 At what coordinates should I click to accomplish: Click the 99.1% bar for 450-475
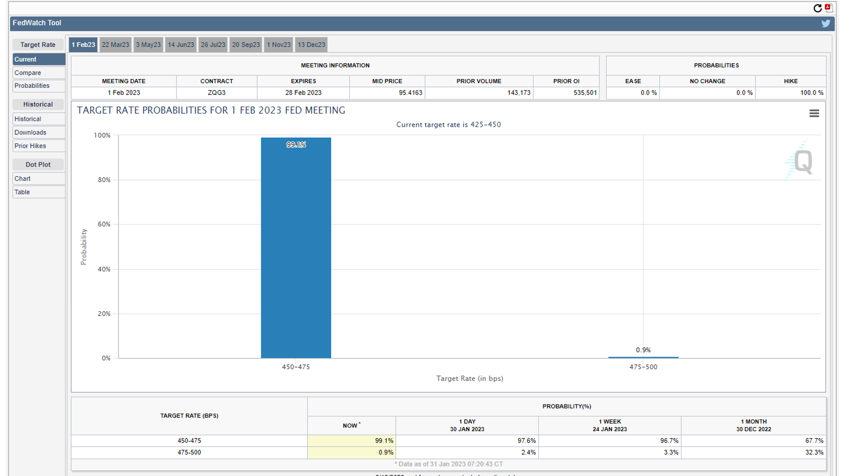pyautogui.click(x=296, y=247)
